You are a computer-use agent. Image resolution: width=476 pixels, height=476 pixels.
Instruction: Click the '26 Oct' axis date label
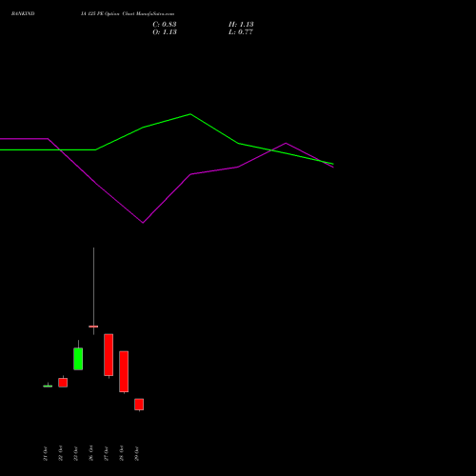tap(91, 454)
